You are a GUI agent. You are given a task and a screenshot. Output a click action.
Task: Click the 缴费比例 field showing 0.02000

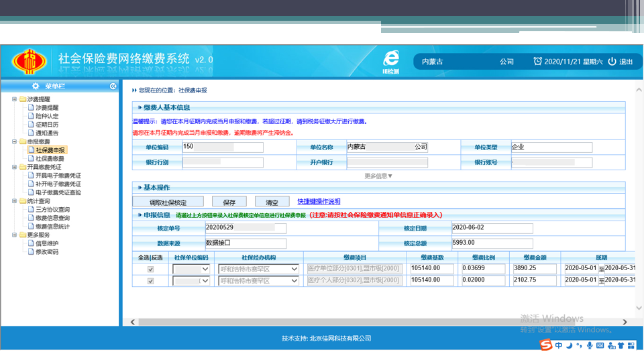click(x=483, y=280)
